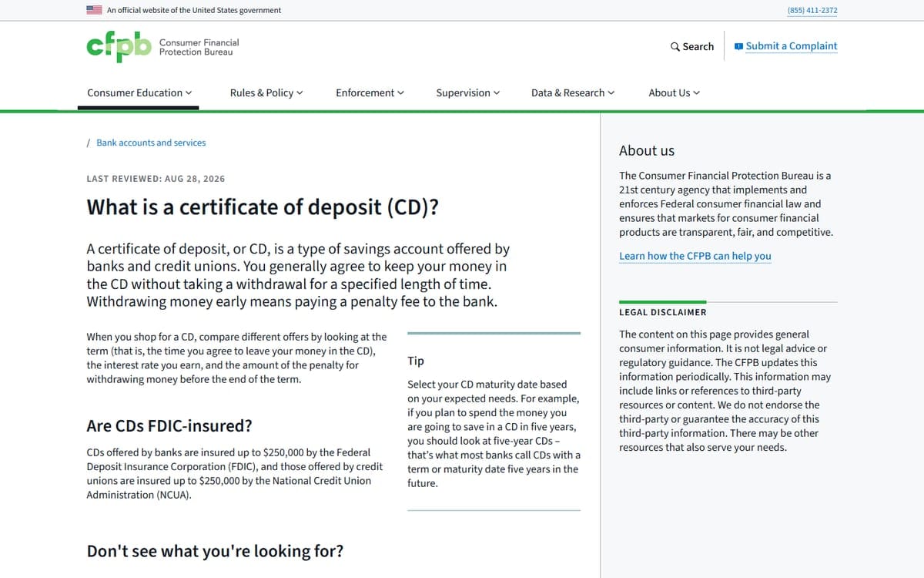Screen dimensions: 924x578
Task: Open the About Us menu
Action: [675, 92]
